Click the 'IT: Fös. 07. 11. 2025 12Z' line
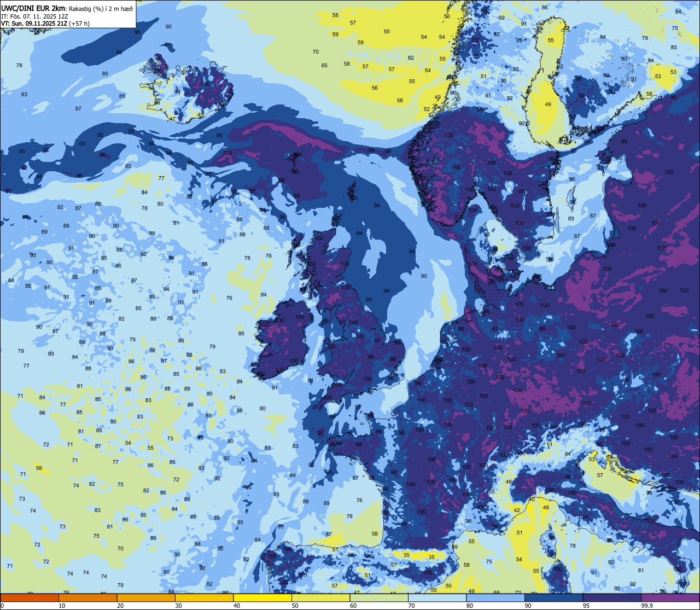Screen dimensions: 700x610 (34, 16)
